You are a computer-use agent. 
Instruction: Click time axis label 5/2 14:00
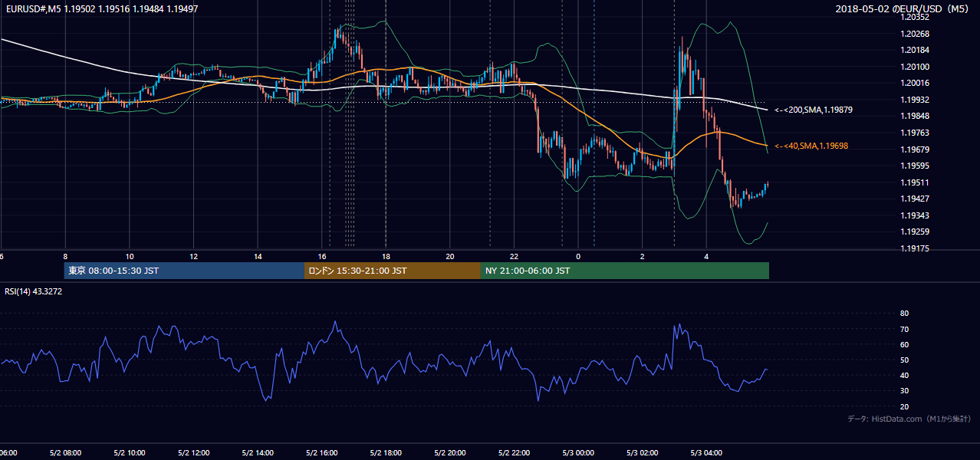(258, 453)
